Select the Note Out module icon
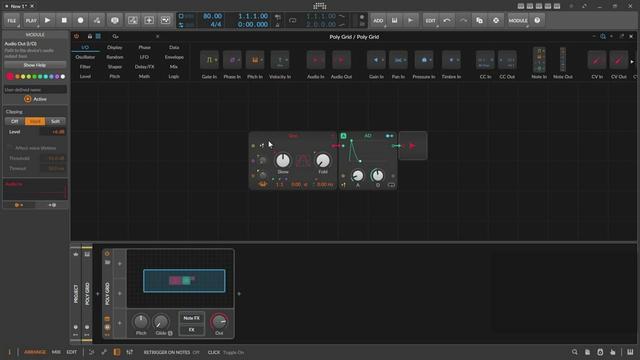Image resolution: width=640 pixels, height=360 pixels. coord(563,60)
